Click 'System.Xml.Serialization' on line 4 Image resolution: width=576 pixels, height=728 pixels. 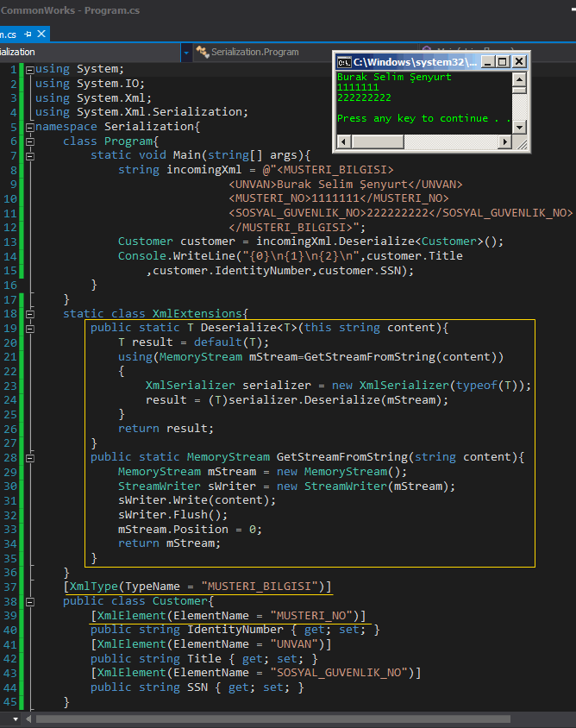coord(160,112)
